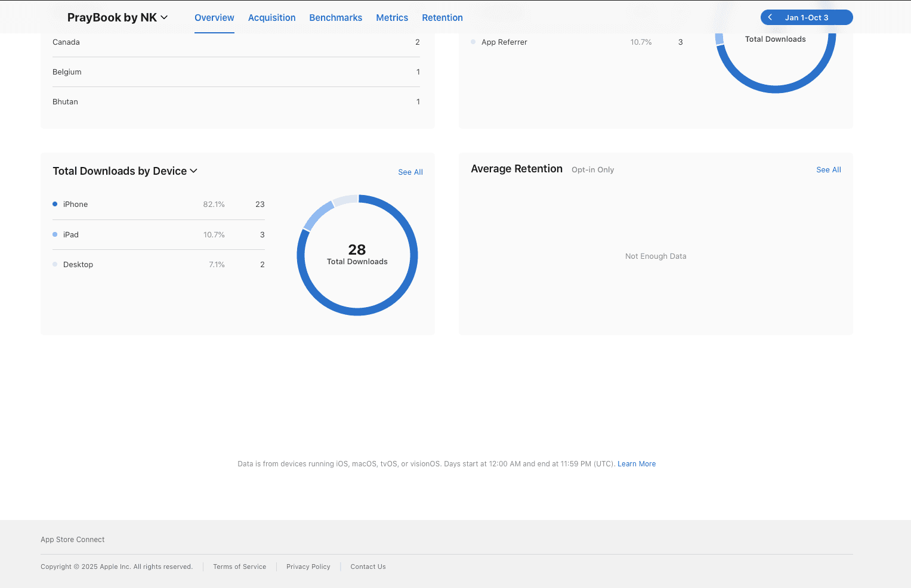Screen dimensions: 911x588
Task: Open the Jan 1-Oct 3 date range selector
Action: [807, 17]
